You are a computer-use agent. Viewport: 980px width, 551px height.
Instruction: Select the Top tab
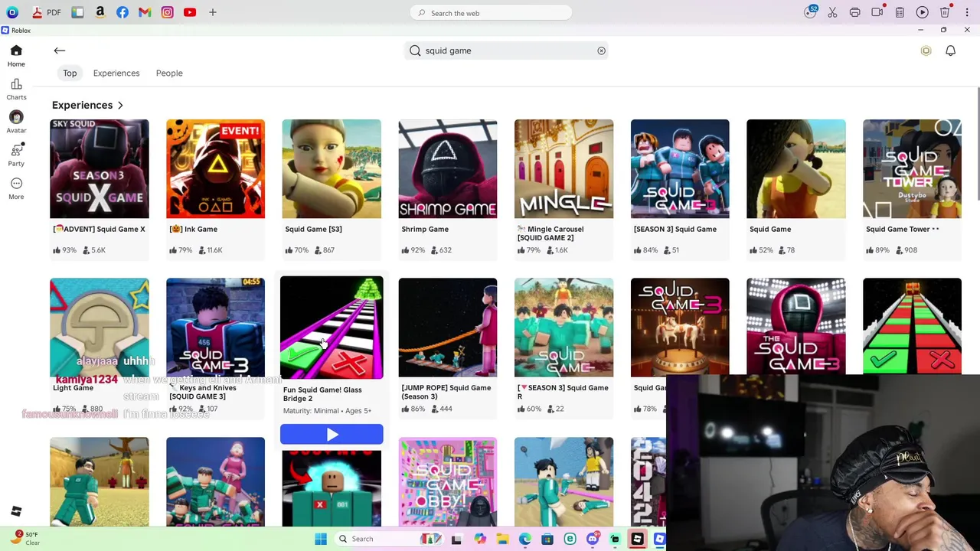pos(70,73)
